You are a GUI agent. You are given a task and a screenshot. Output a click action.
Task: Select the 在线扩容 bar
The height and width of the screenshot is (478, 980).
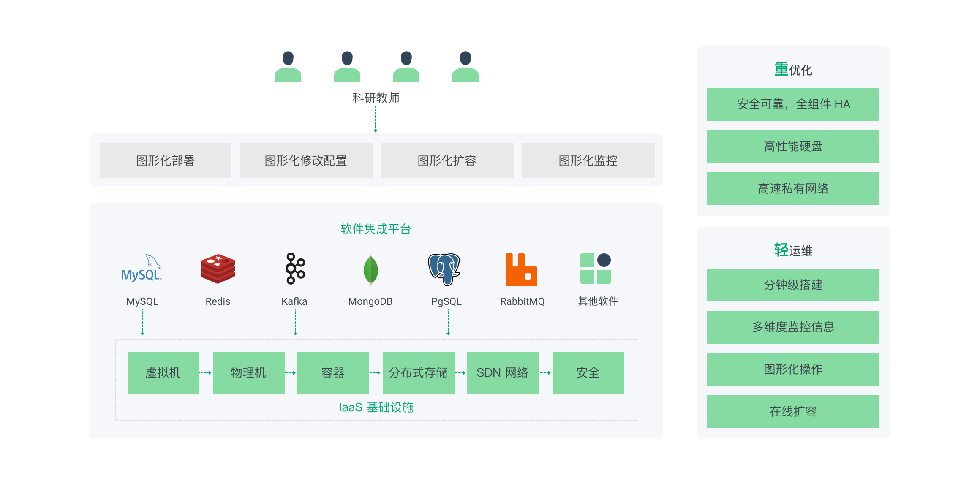coord(793,412)
